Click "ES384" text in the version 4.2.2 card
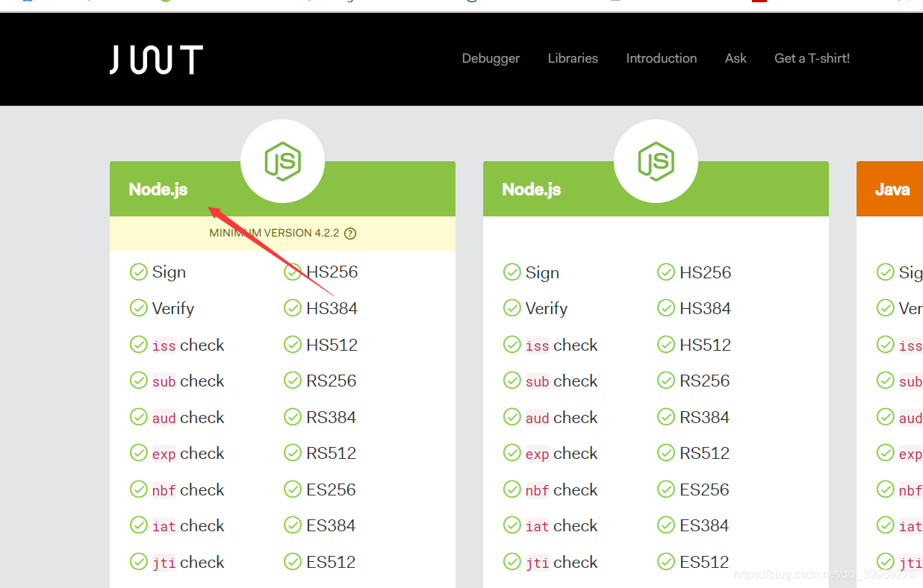 tap(331, 525)
